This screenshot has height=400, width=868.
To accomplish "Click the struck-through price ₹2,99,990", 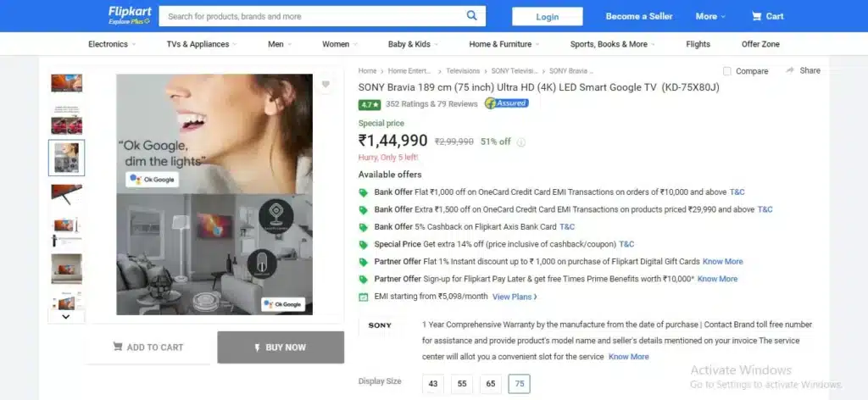I will point(454,142).
